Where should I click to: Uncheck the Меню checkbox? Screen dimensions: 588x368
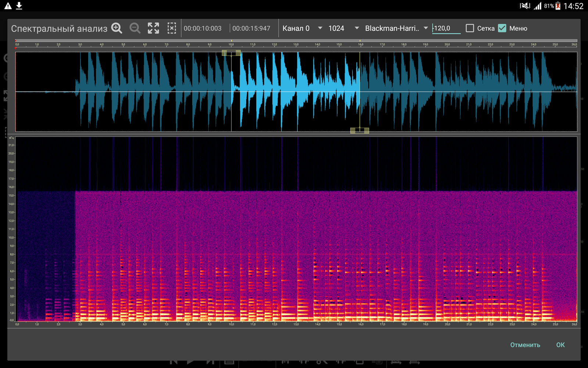tap(502, 28)
